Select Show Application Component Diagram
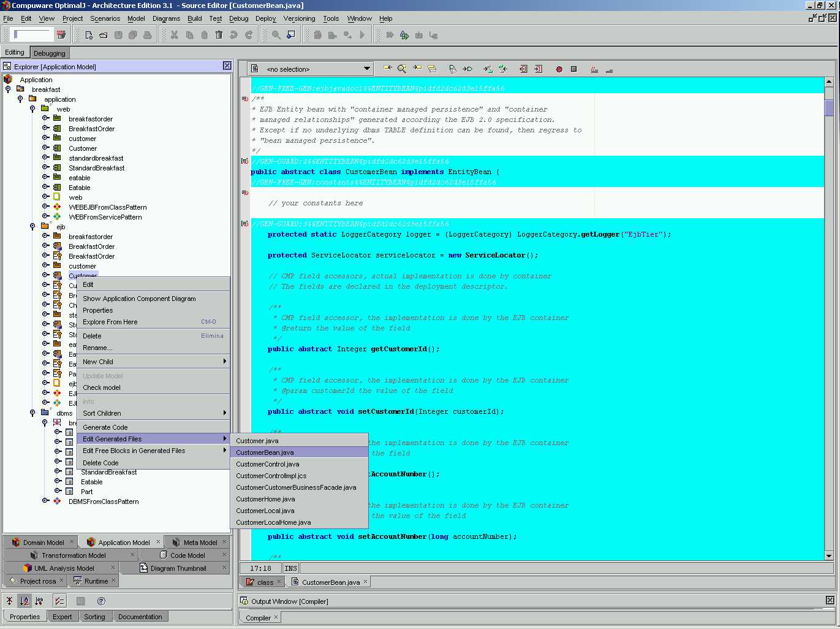Screen dimensions: 840x629 tap(154, 299)
